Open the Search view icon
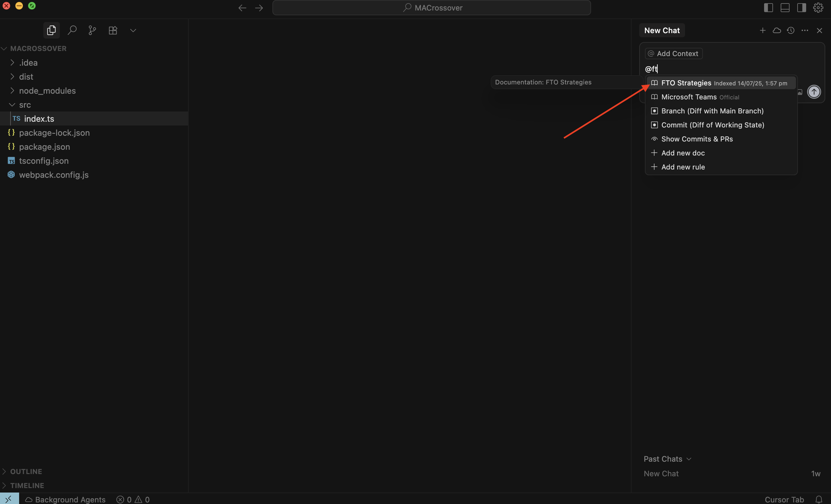The height and width of the screenshot is (504, 831). pyautogui.click(x=72, y=30)
